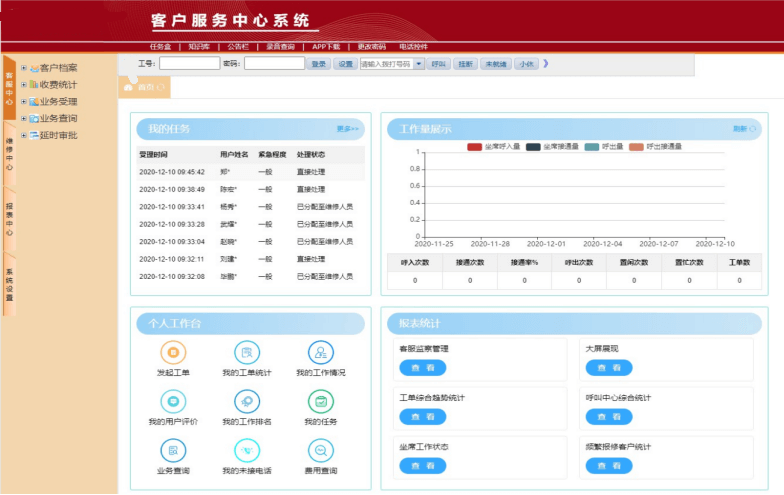Click the 延时审批 tree icon

click(34, 135)
